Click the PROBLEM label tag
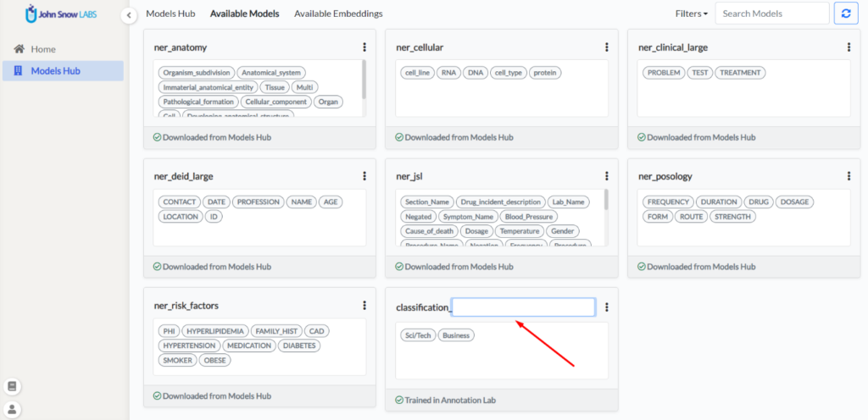 point(664,72)
